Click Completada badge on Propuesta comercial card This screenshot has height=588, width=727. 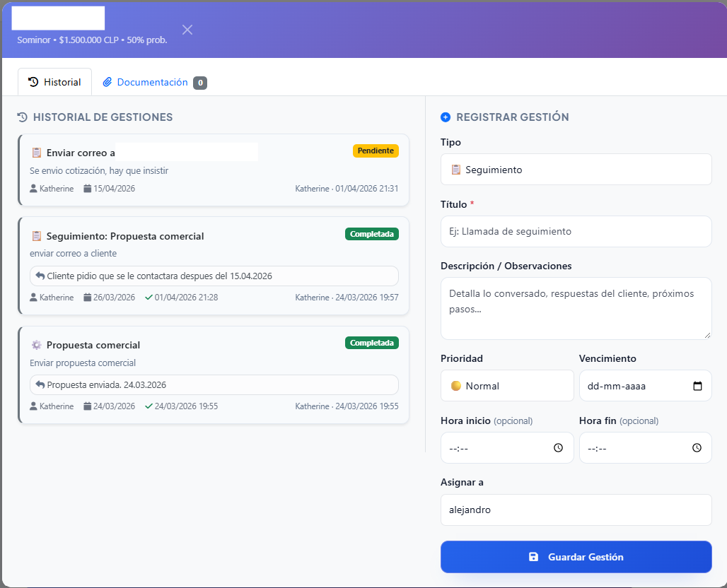click(372, 343)
